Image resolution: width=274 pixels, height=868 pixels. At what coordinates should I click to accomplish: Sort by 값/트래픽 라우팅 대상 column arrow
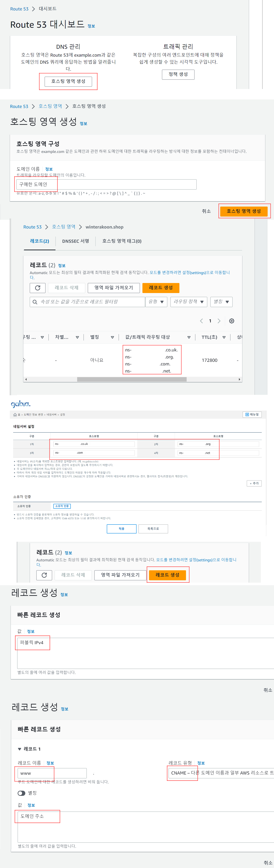click(189, 337)
